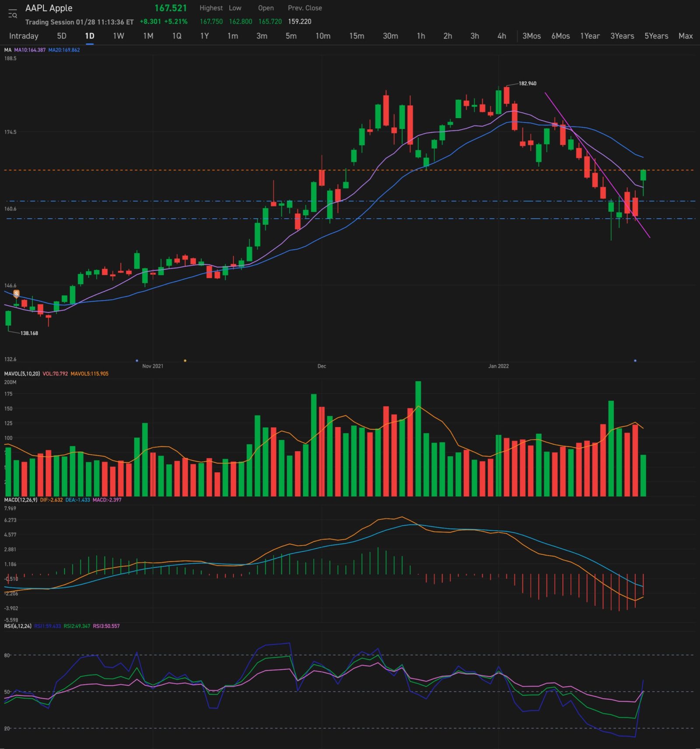Click the Open value 165.720
Screen dimensions: 700x749
270,21
